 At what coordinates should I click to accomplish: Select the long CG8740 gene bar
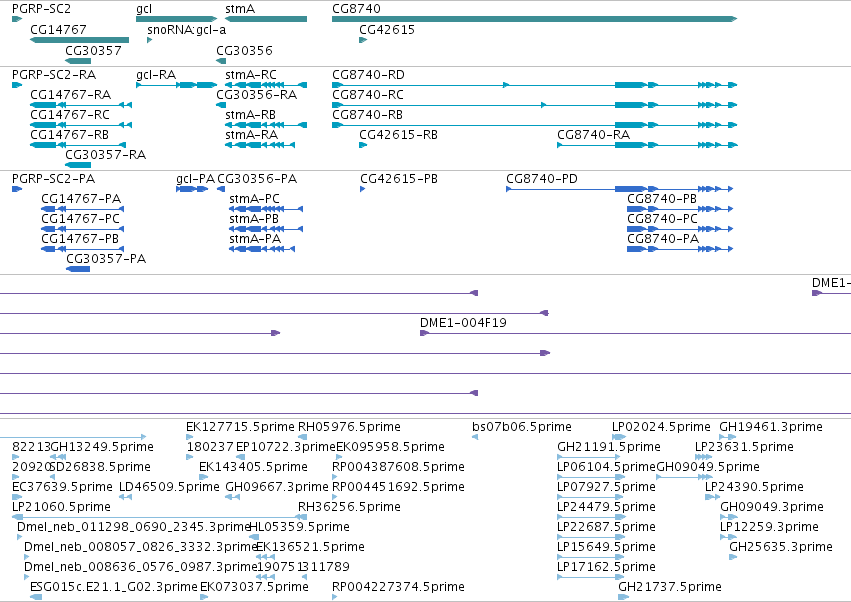point(535,19)
